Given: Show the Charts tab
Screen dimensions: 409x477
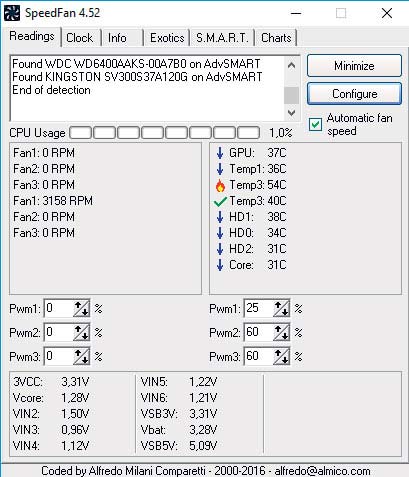Looking at the screenshot, I should pos(276,38).
